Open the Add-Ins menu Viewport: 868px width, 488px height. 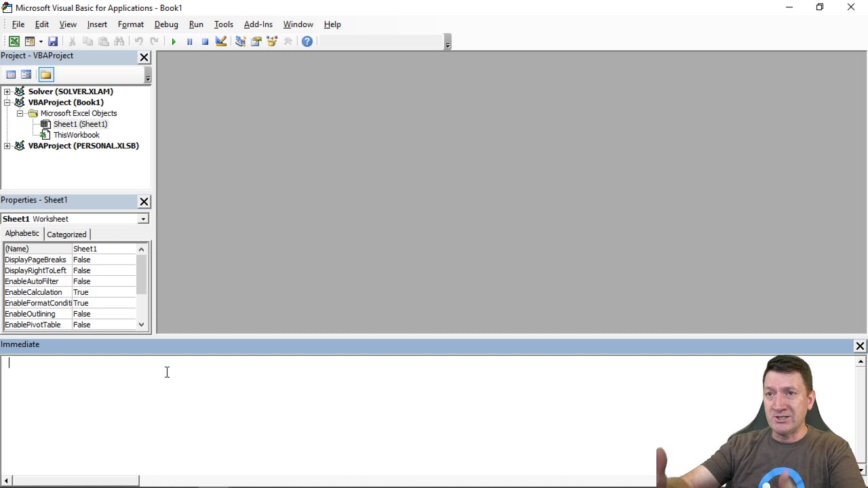coord(258,24)
